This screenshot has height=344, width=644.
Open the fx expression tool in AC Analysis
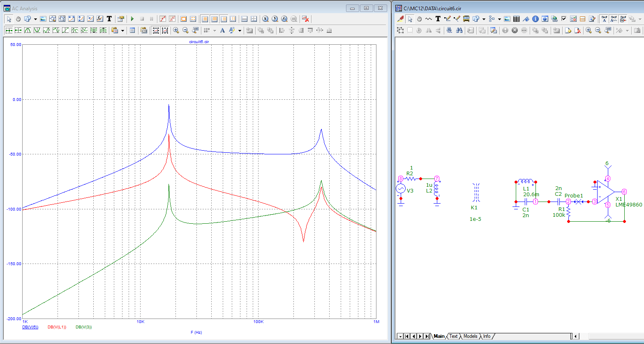click(99, 19)
